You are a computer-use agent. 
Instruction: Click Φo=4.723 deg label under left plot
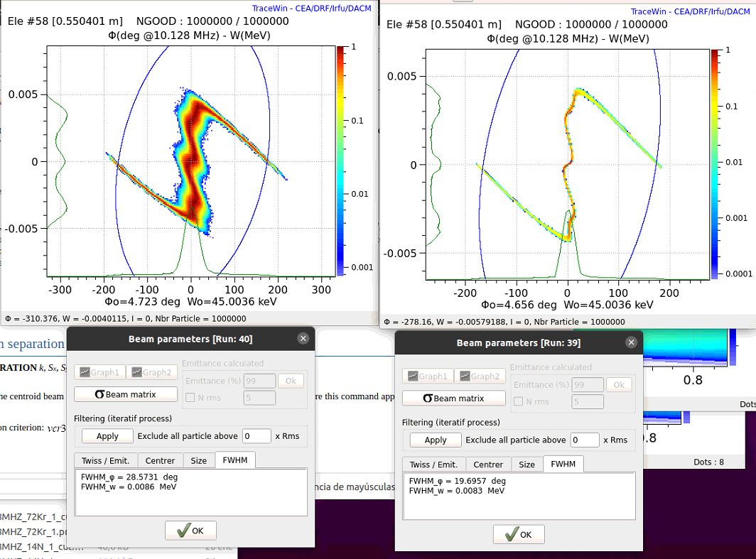142,302
